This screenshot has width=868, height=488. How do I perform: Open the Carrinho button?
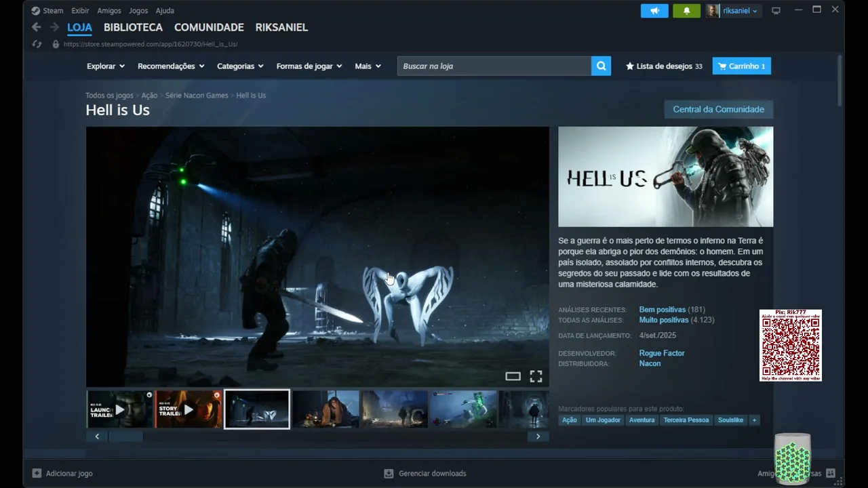(742, 66)
